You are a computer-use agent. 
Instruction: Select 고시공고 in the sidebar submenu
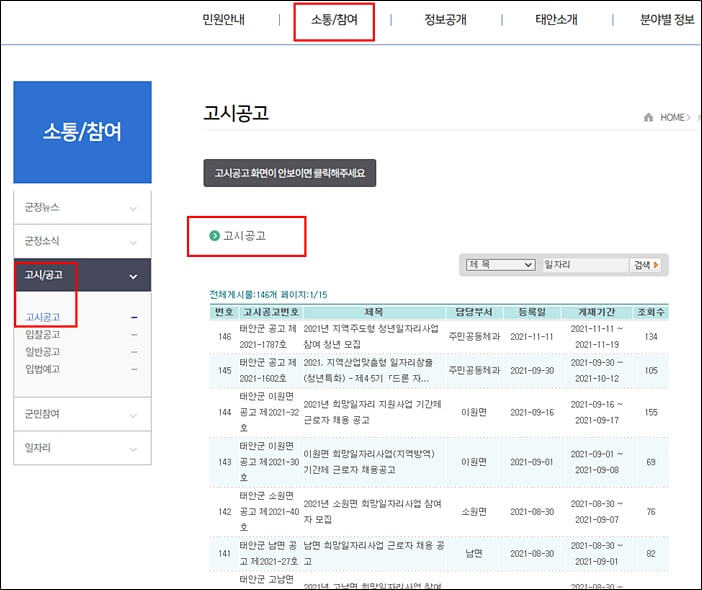coord(43,317)
